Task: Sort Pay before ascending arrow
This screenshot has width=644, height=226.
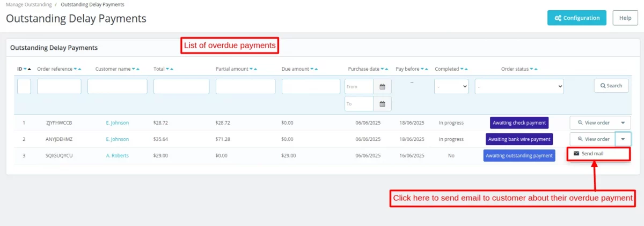Action: coord(427,69)
